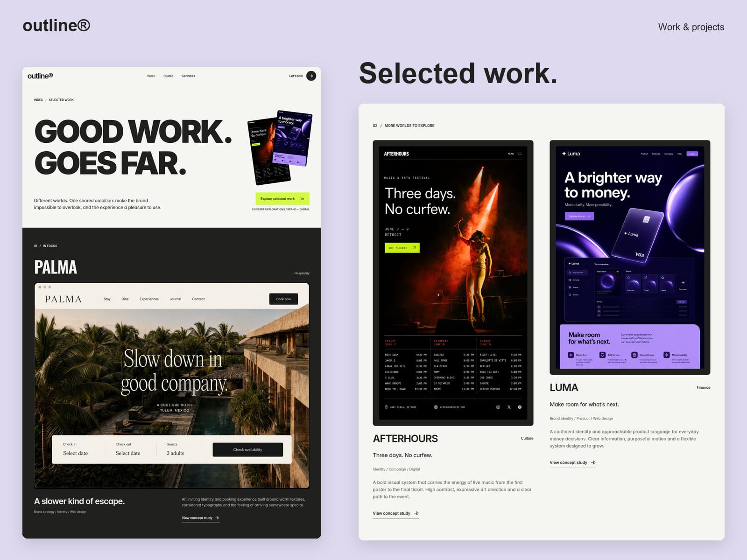Click the Activity clock icon in Luma sidebar

[570, 294]
